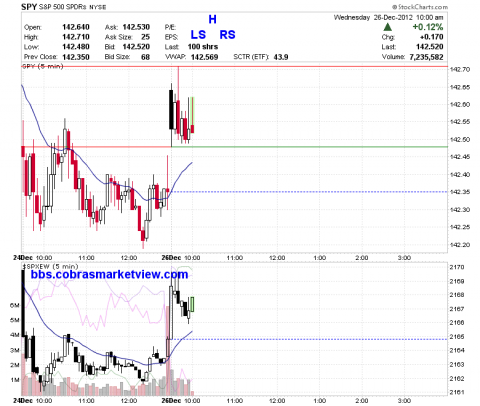The image size is (480, 406).
Task: Click the 2161 axis label on $SPXEW chart
Action: (x=457, y=392)
